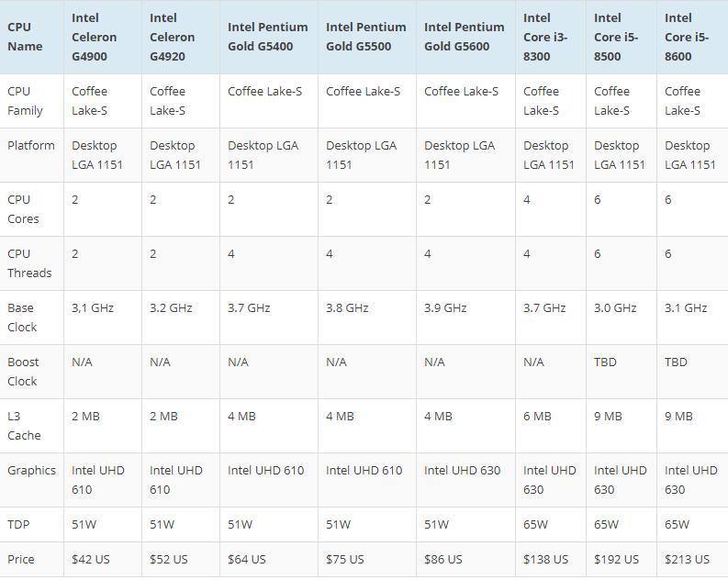The width and height of the screenshot is (728, 580).
Task: Click the CPU Name header cell
Action: [x=25, y=37]
